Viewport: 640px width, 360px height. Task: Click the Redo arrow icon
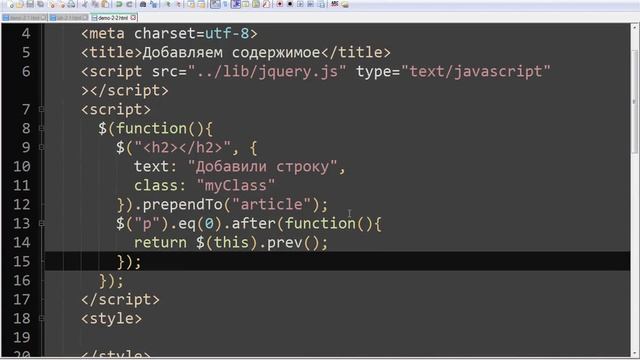tap(129, 4)
